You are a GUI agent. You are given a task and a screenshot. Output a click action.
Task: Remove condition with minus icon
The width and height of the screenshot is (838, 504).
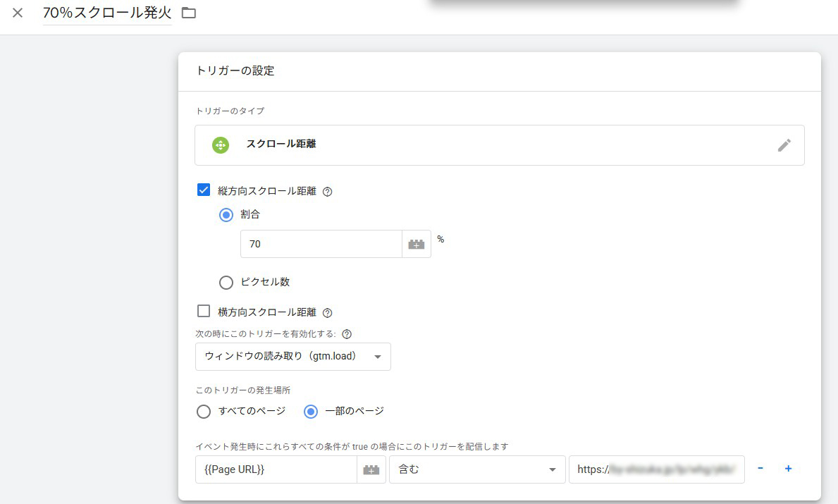[x=760, y=468]
